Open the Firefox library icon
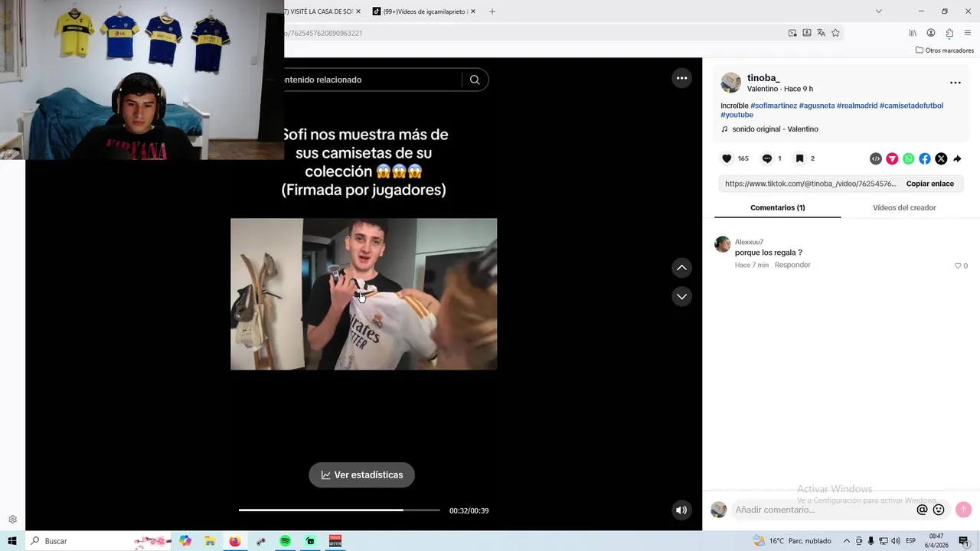Image resolution: width=980 pixels, height=551 pixels. (913, 33)
